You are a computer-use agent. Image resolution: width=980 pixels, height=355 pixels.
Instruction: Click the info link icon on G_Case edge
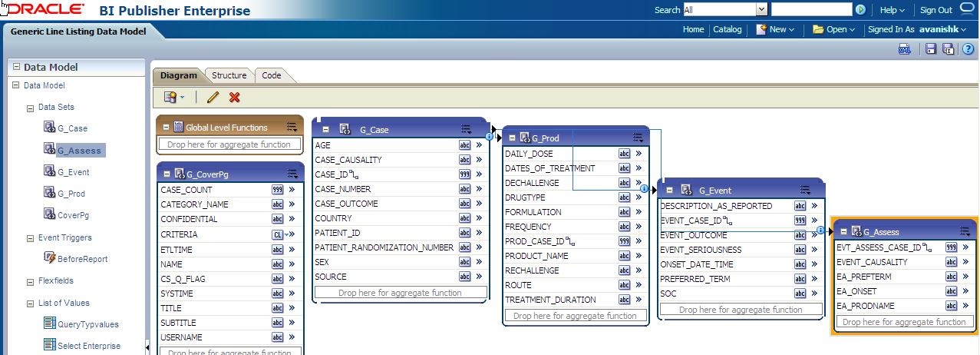490,136
